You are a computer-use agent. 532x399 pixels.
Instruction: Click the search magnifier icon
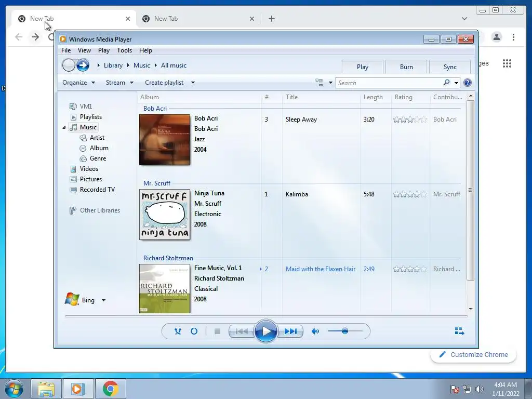pos(446,83)
